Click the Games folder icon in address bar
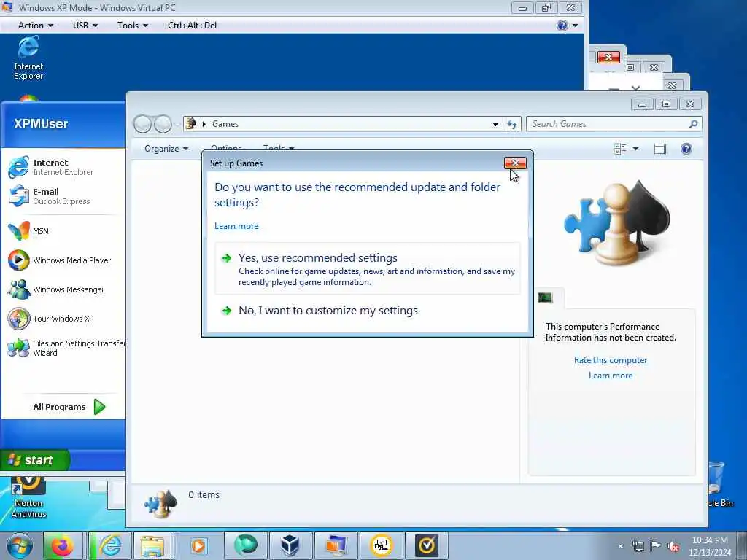Image resolution: width=747 pixels, height=560 pixels. coord(190,124)
